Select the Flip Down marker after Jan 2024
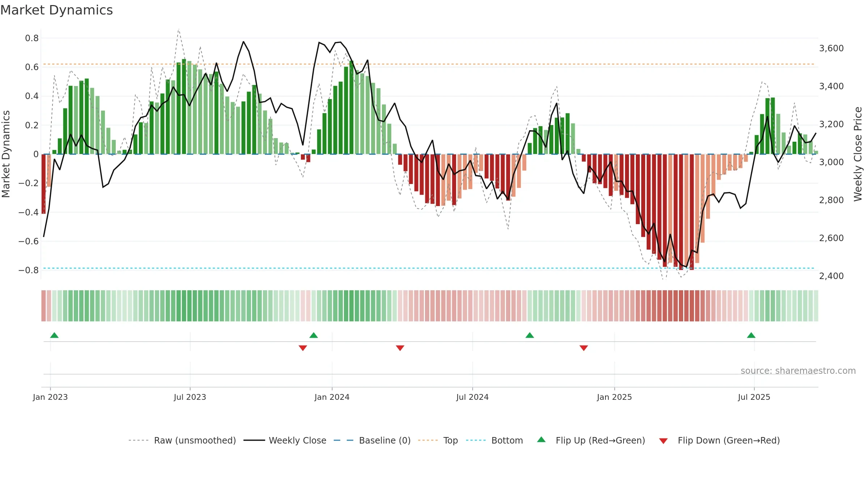 [400, 348]
